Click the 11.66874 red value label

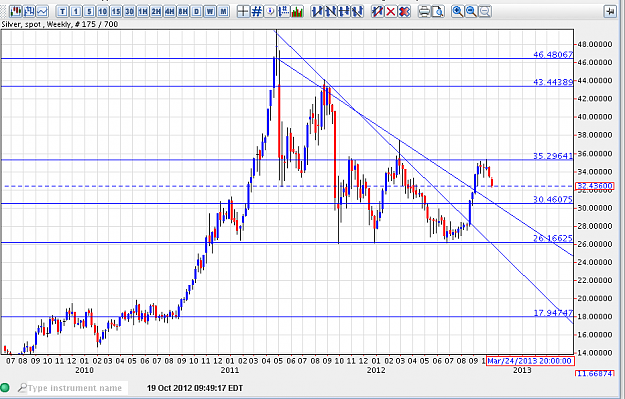(x=595, y=373)
